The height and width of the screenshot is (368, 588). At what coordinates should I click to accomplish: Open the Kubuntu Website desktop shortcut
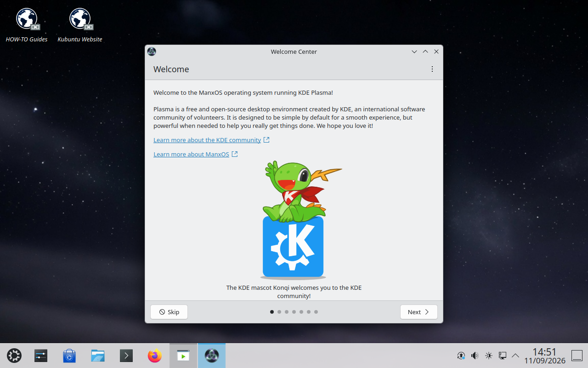pyautogui.click(x=80, y=25)
